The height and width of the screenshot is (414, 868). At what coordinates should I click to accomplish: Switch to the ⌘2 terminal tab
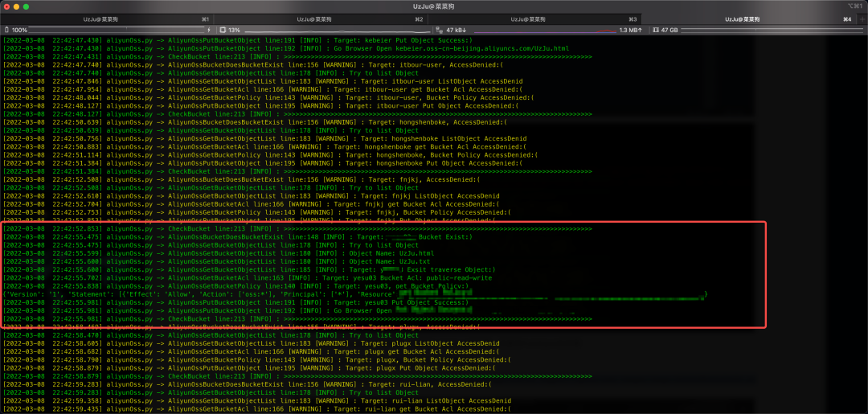[321, 19]
